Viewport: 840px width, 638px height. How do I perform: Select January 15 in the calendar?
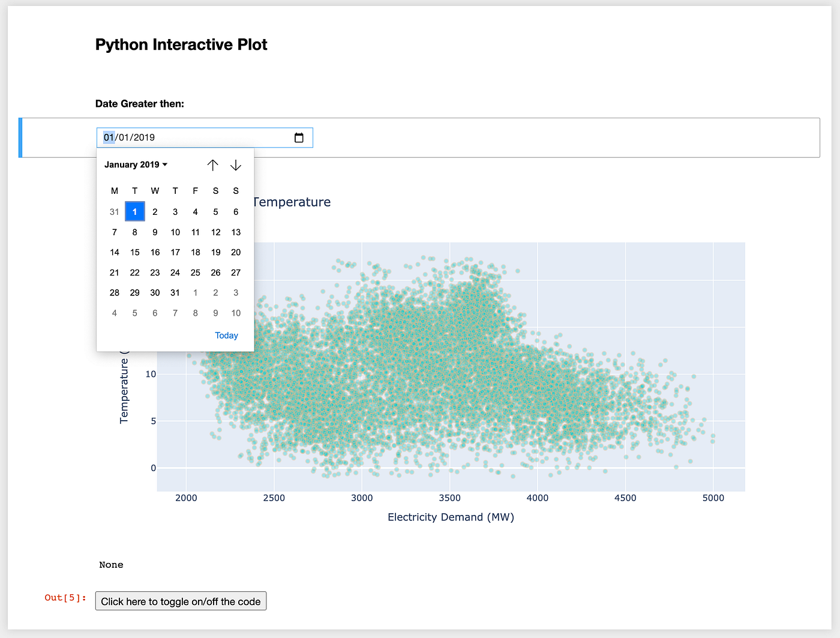point(135,252)
